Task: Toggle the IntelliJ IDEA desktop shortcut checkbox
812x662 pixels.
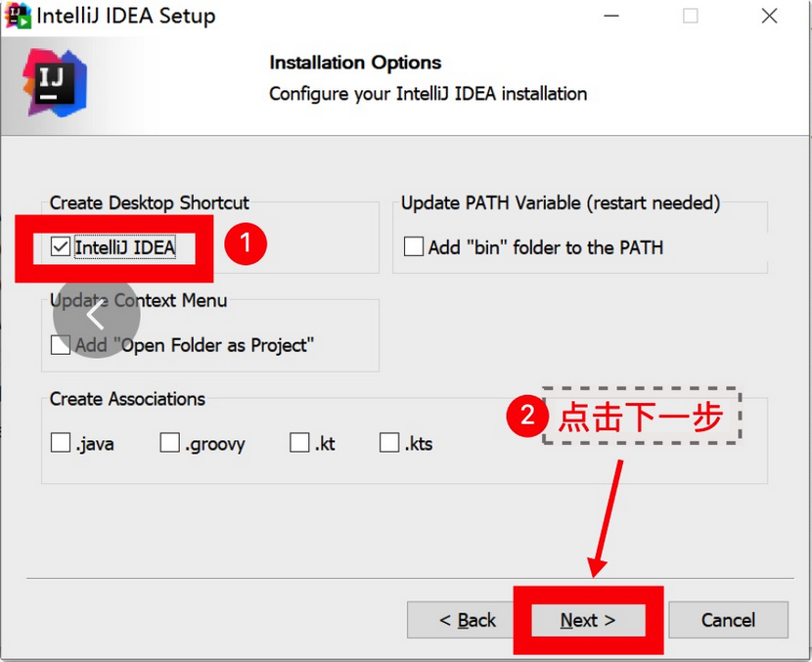Action: (60, 246)
